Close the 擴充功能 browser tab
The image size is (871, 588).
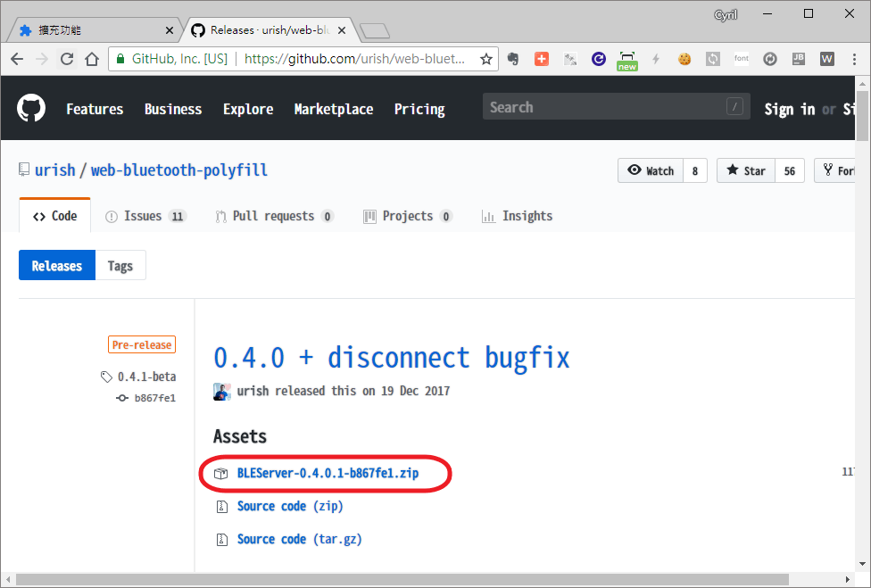click(170, 30)
